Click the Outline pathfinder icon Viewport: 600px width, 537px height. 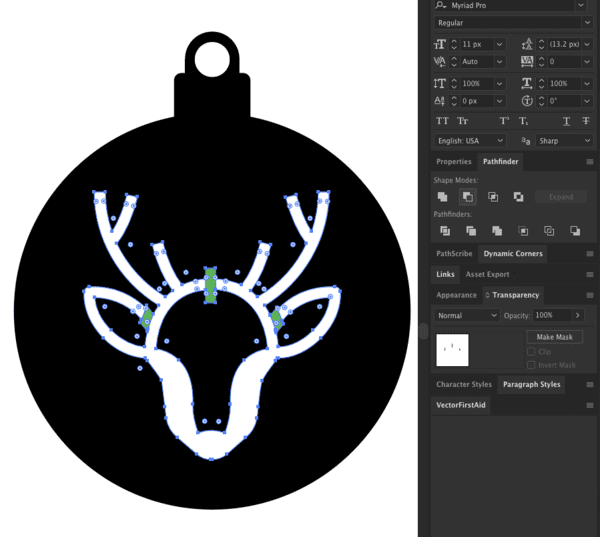coord(549,231)
